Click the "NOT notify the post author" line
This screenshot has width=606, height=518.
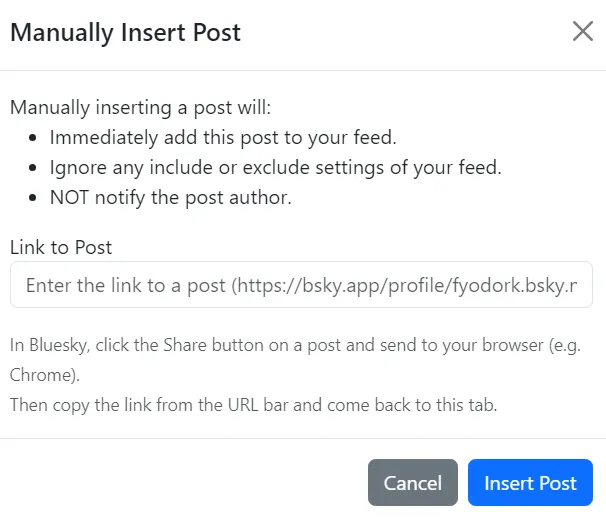tap(170, 197)
